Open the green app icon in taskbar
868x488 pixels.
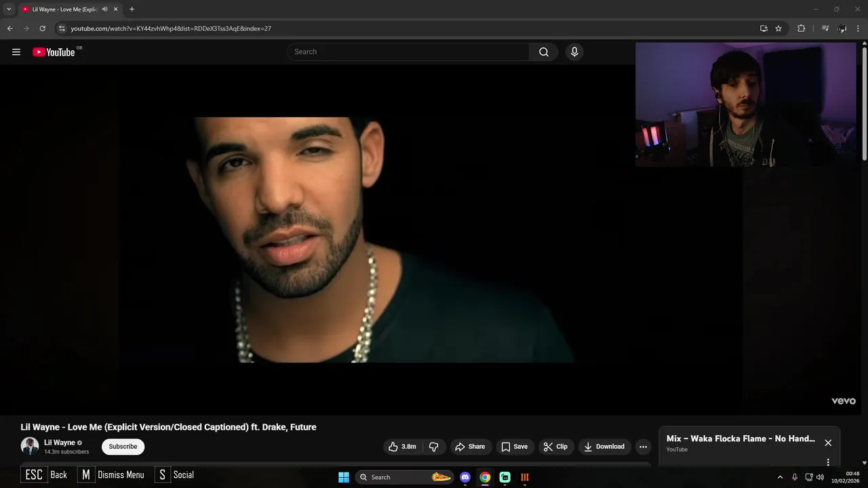(x=505, y=477)
